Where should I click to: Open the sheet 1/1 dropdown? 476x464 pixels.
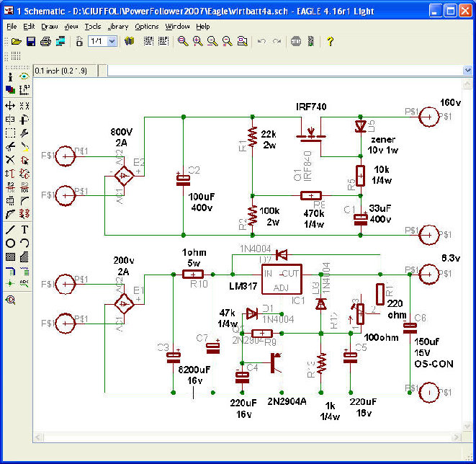pyautogui.click(x=112, y=41)
